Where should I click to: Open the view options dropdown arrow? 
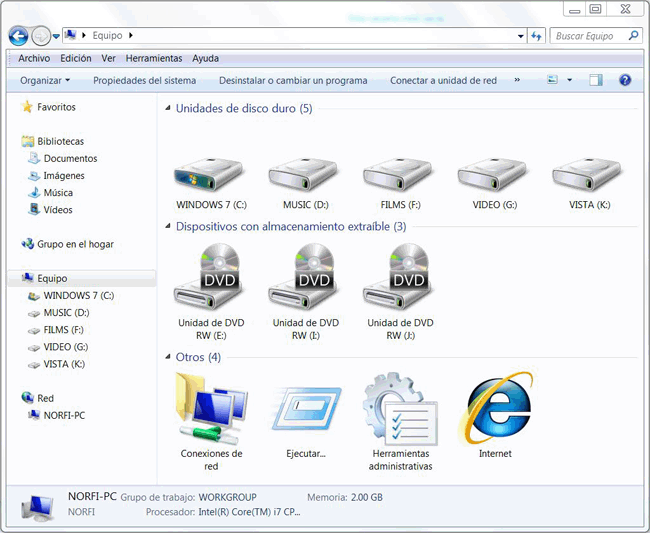coord(570,80)
